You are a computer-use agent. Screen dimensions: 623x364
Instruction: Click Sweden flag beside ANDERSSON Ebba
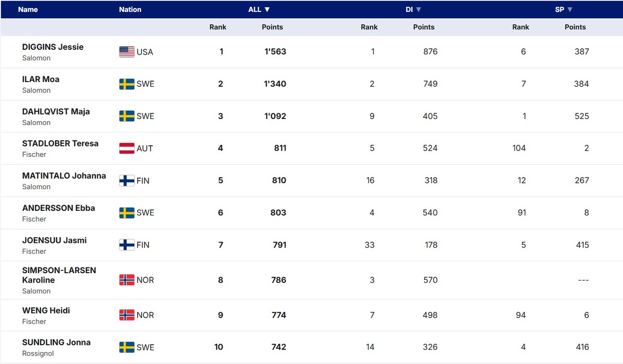click(x=127, y=213)
